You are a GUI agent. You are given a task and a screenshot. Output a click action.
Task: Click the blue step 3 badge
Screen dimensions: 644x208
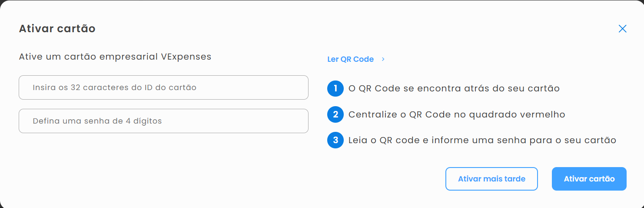click(335, 141)
